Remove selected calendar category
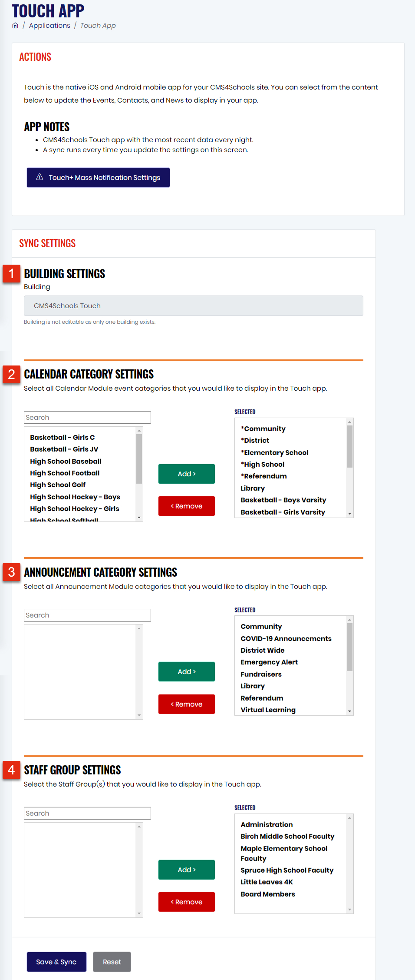Viewport: 415px width, 980px height. pyautogui.click(x=187, y=506)
